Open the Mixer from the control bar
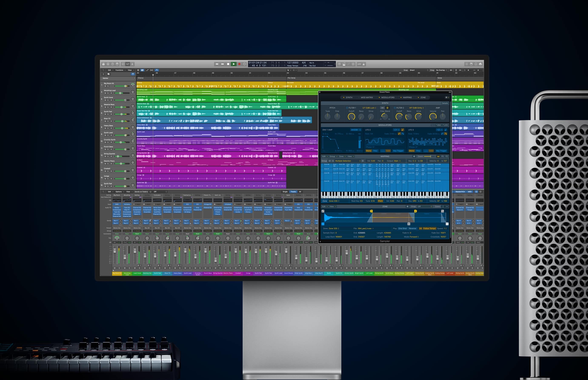588x380 pixels. [128, 64]
